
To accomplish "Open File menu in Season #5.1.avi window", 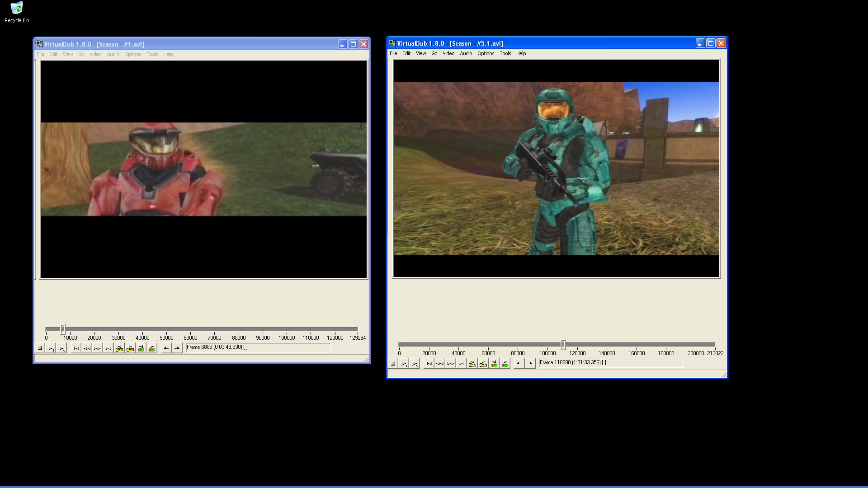I will point(393,53).
